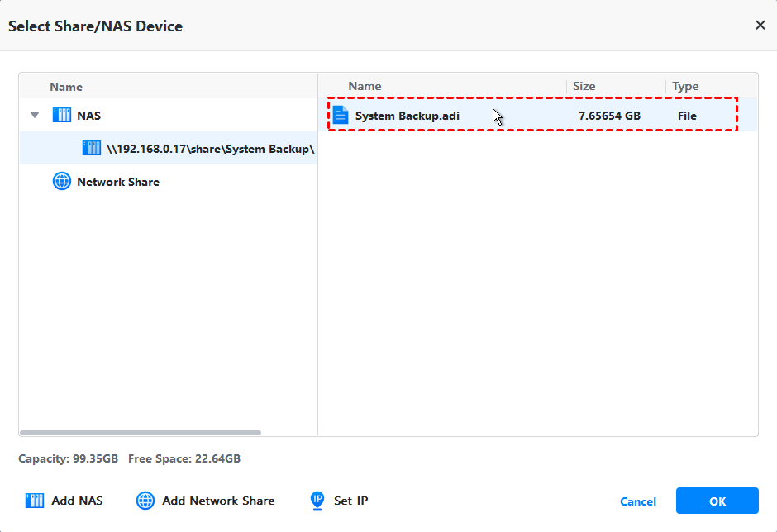Click the System Backup.adi file icon
The height and width of the screenshot is (532, 777).
tap(341, 116)
